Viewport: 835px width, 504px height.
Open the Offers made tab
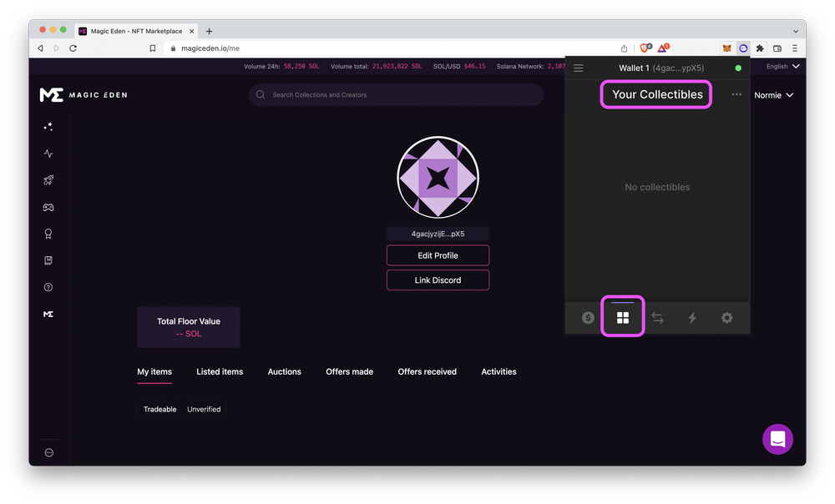coord(349,371)
